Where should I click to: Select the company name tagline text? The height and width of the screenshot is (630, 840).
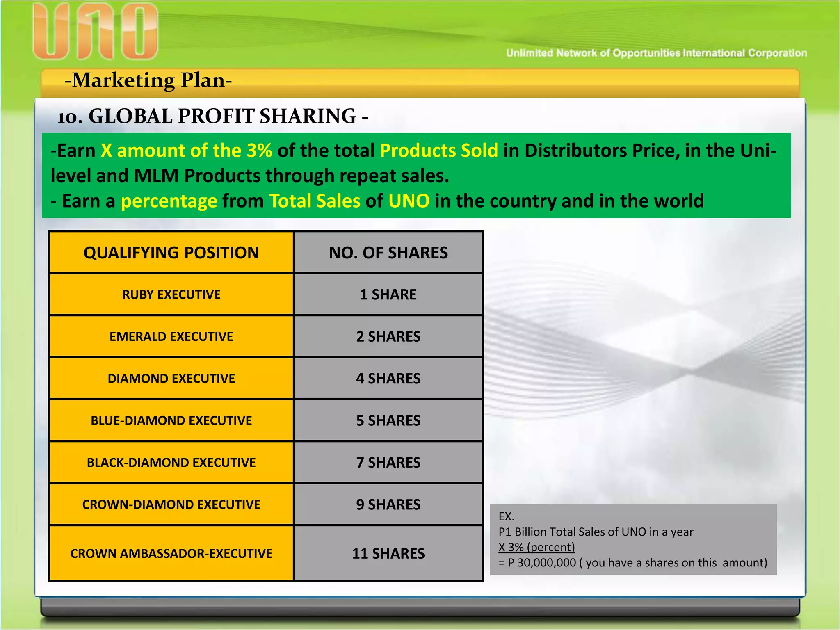(656, 53)
